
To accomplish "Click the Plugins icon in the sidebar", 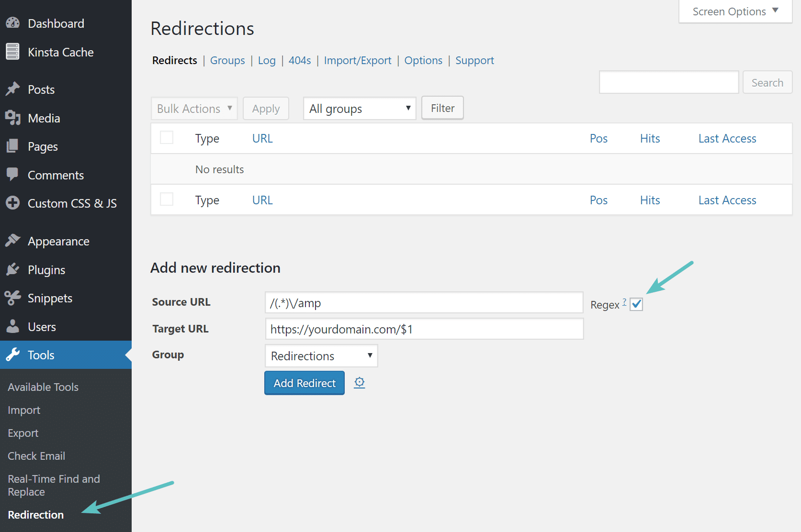I will (x=13, y=269).
